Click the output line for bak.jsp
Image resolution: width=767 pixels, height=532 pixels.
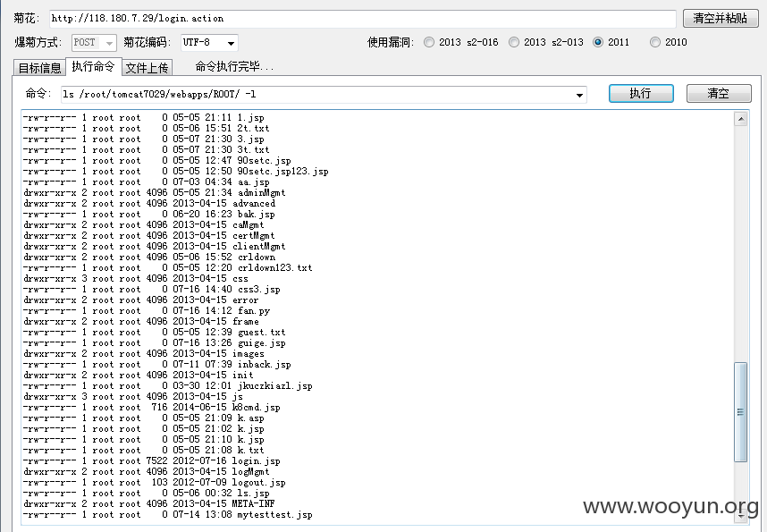[148, 215]
